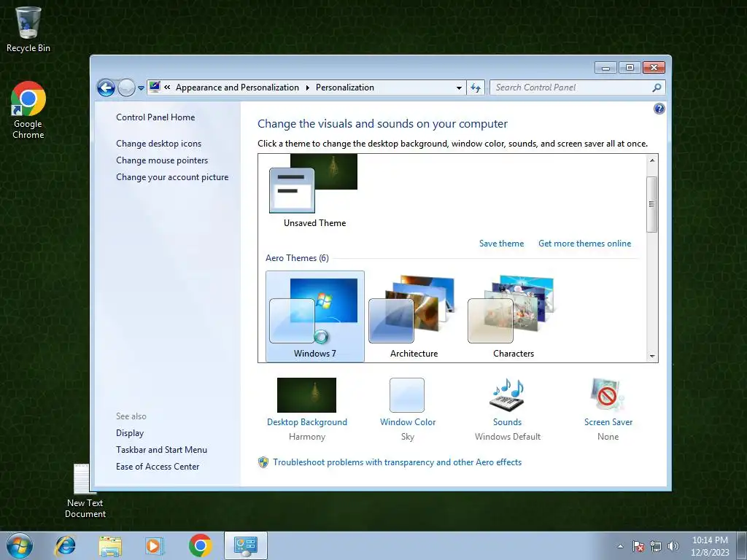Click the Control Panel icon in address bar
The width and height of the screenshot is (747, 560).
coord(155,87)
